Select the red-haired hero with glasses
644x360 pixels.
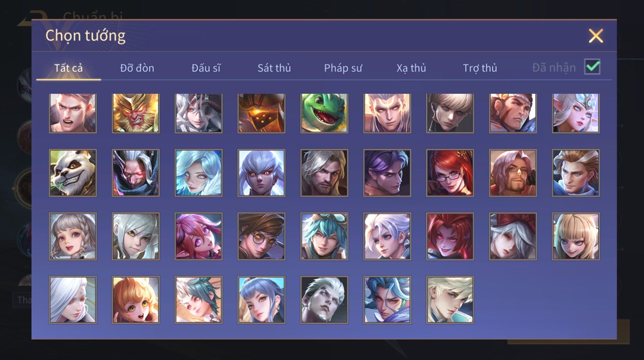[450, 173]
